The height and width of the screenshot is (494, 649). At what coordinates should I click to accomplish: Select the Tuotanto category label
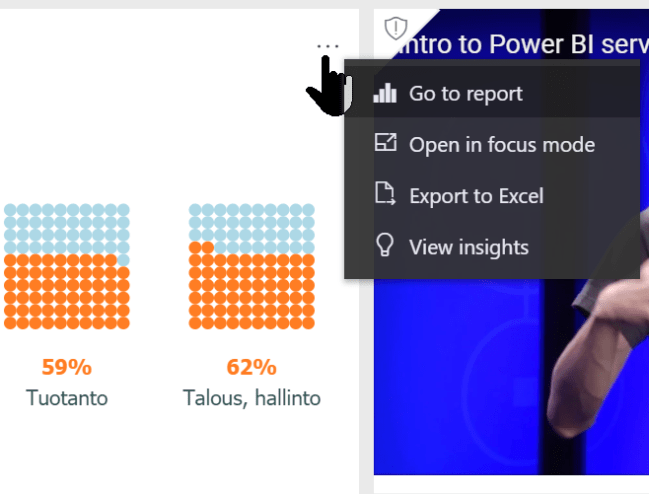click(67, 398)
